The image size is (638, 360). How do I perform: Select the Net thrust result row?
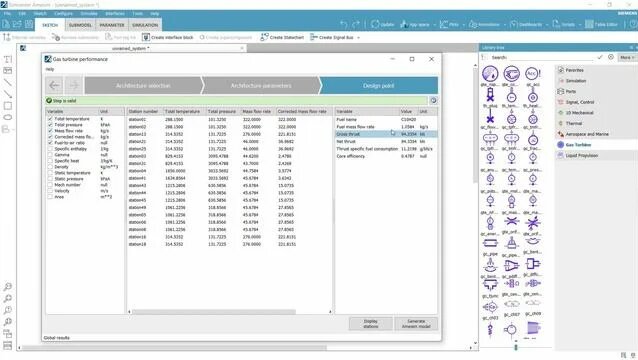pyautogui.click(x=386, y=141)
